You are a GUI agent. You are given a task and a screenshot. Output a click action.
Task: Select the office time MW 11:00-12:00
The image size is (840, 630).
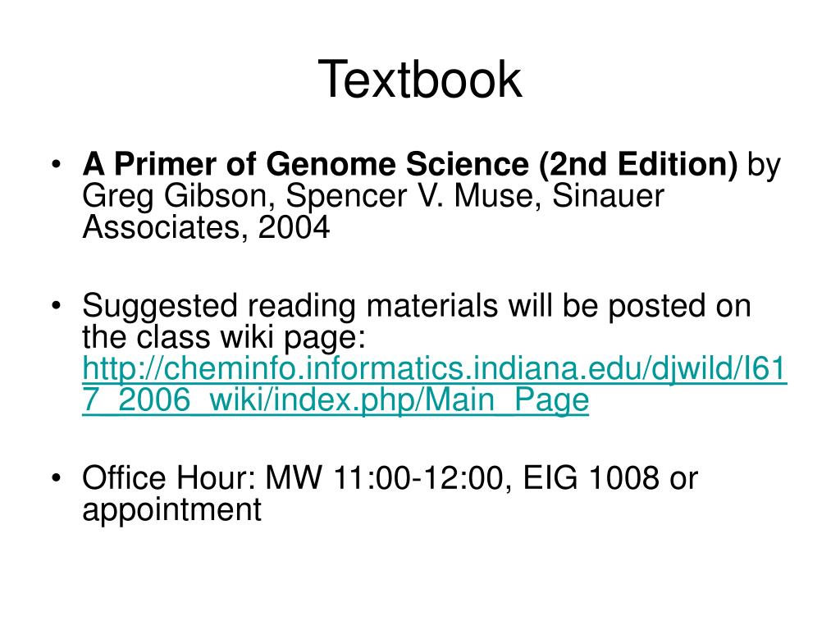pyautogui.click(x=385, y=477)
